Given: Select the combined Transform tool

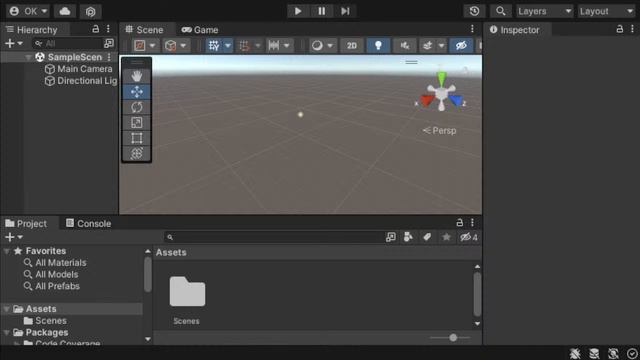Looking at the screenshot, I should coord(137,153).
